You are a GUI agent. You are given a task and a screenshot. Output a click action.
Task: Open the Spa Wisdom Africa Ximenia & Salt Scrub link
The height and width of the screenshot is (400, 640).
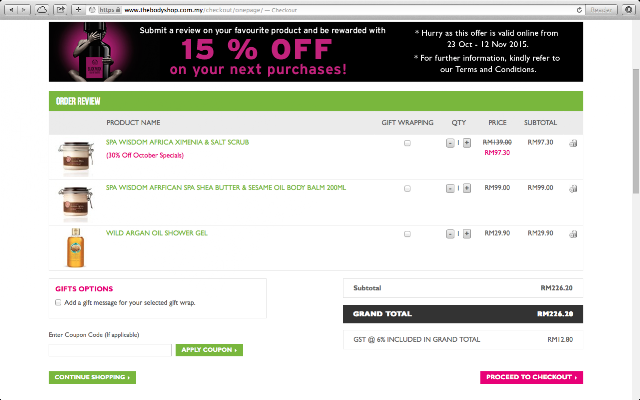(x=177, y=142)
